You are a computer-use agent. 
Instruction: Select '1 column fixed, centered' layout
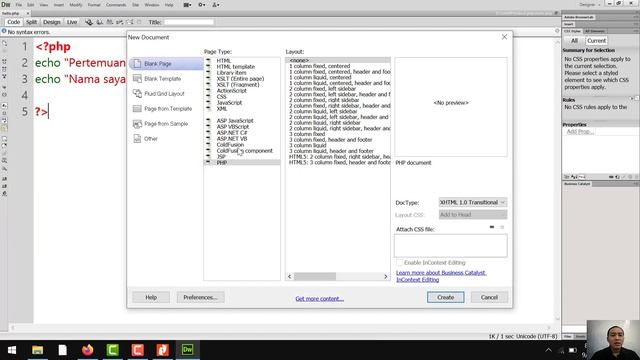tap(319, 66)
